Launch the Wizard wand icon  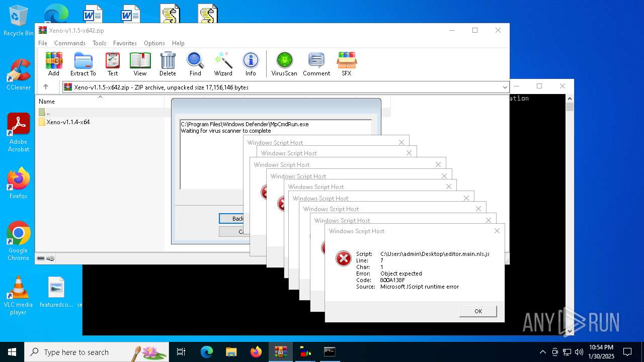pos(223,64)
